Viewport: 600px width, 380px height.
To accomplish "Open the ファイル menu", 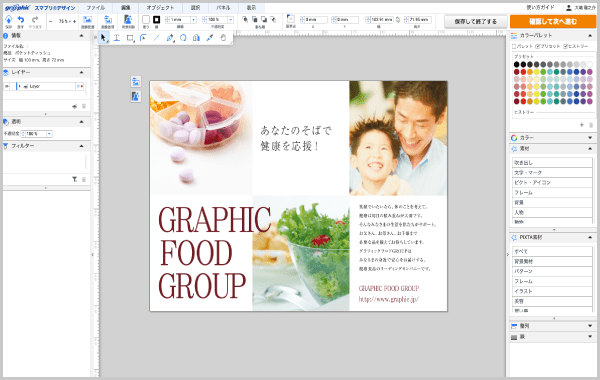I will click(x=95, y=8).
